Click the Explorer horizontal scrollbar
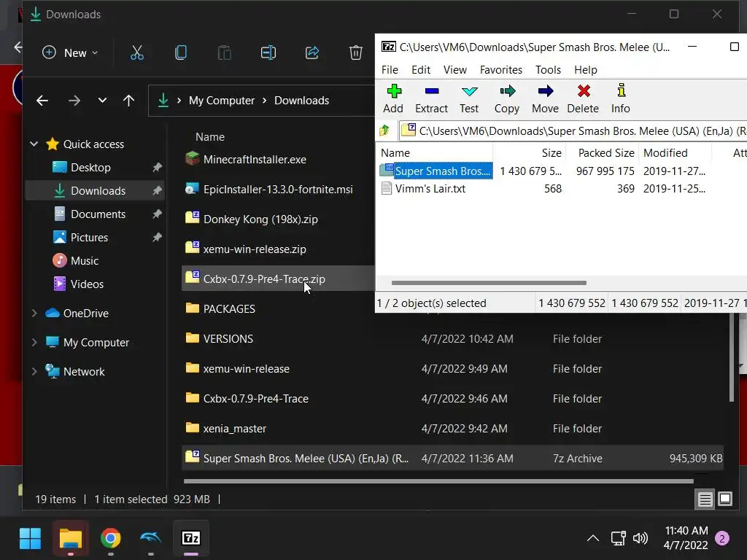Viewport: 747px width, 560px height. pyautogui.click(x=438, y=481)
